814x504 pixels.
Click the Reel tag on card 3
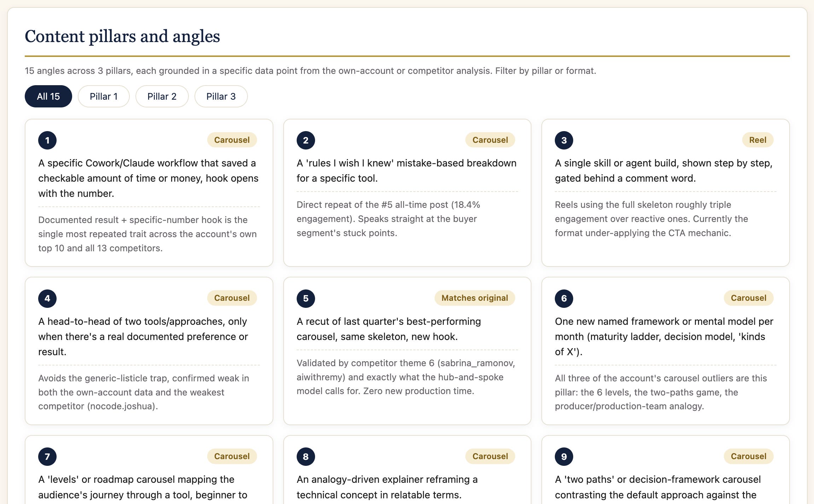(x=758, y=140)
